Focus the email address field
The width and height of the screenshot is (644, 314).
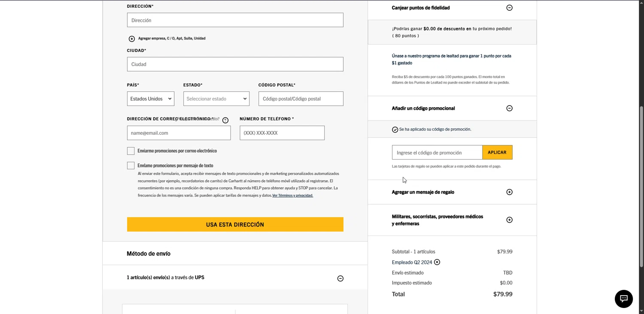(x=179, y=133)
